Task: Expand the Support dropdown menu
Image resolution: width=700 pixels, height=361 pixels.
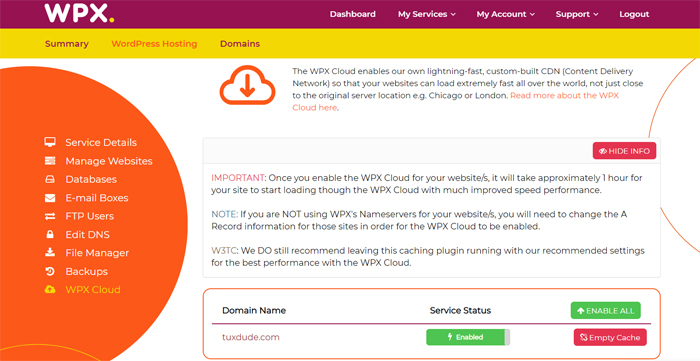Action: click(x=577, y=14)
